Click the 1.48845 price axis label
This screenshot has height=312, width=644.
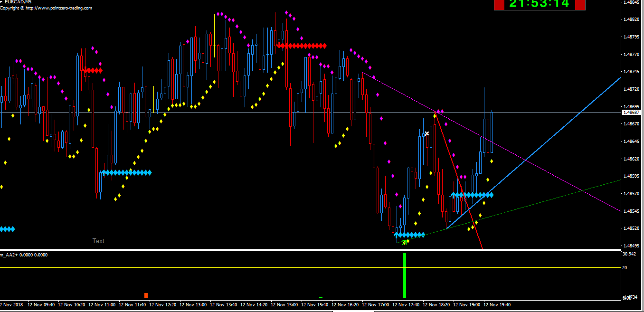pyautogui.click(x=632, y=2)
